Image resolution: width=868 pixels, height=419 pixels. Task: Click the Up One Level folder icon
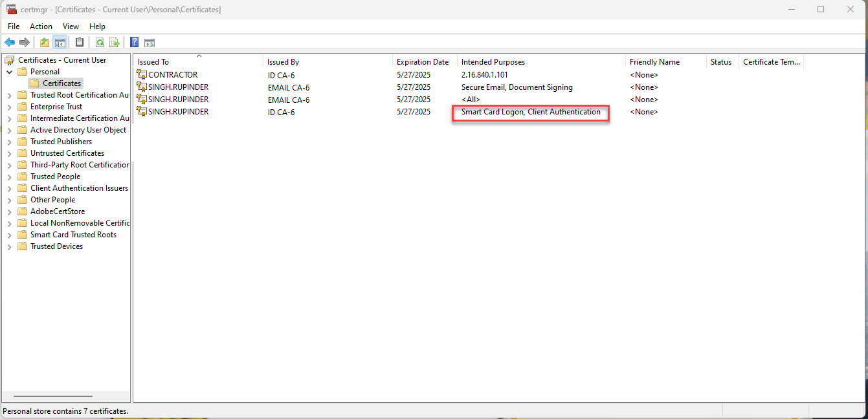pyautogui.click(x=44, y=43)
